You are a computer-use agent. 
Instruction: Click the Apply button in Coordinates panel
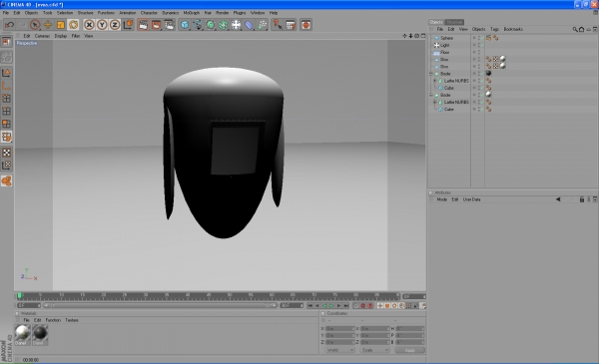(x=410, y=350)
